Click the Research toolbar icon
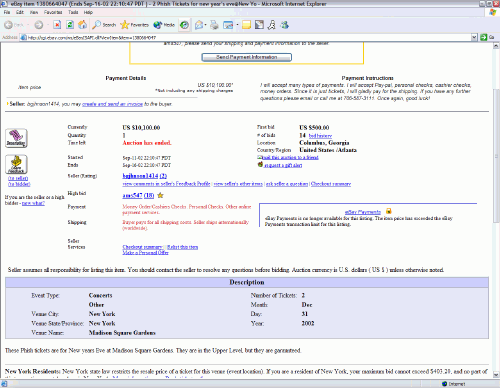 point(259,25)
